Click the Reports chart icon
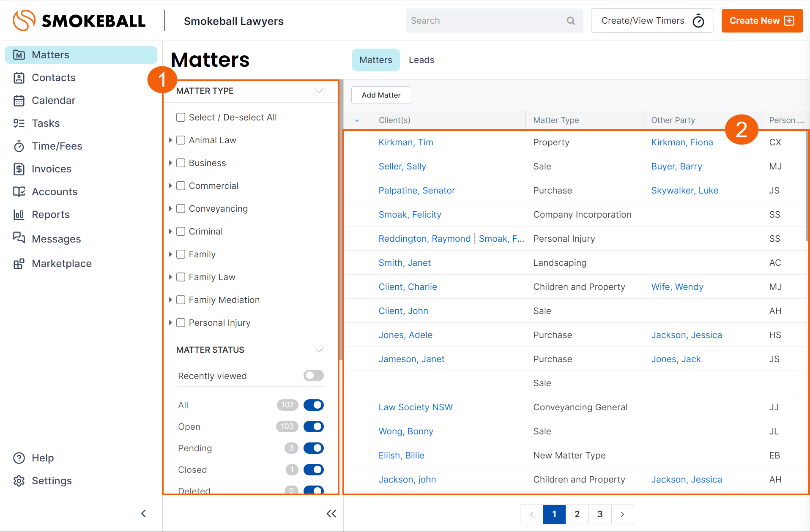 click(x=19, y=215)
